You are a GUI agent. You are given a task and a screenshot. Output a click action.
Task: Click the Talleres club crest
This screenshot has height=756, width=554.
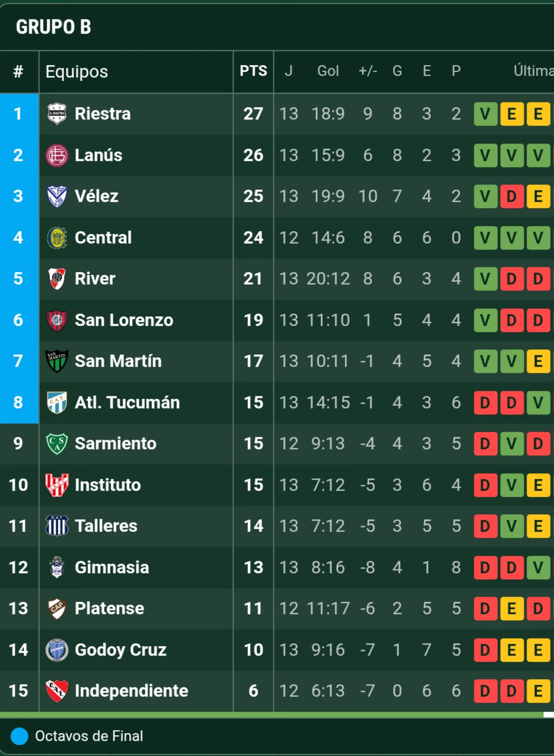click(57, 526)
